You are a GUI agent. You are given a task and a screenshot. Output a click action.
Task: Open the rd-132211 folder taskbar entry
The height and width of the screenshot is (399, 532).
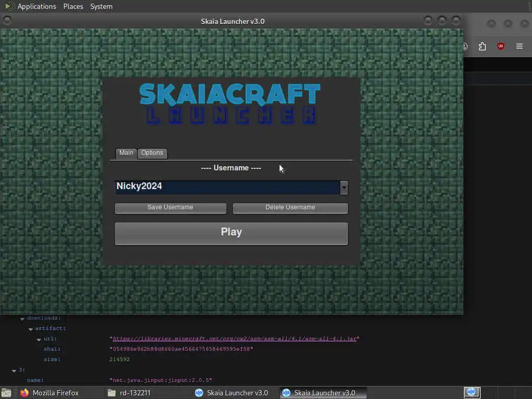129,393
